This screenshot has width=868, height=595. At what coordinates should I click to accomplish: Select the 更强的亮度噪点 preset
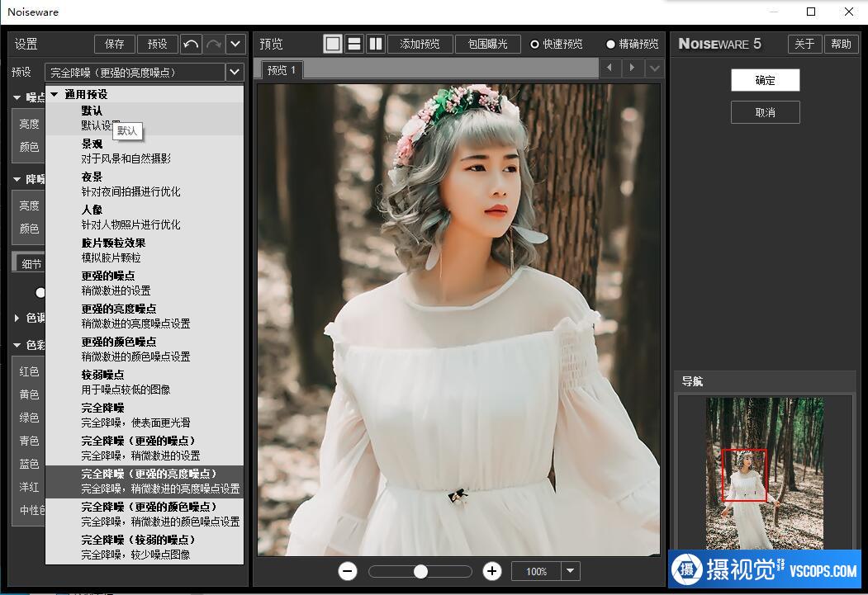pyautogui.click(x=144, y=316)
